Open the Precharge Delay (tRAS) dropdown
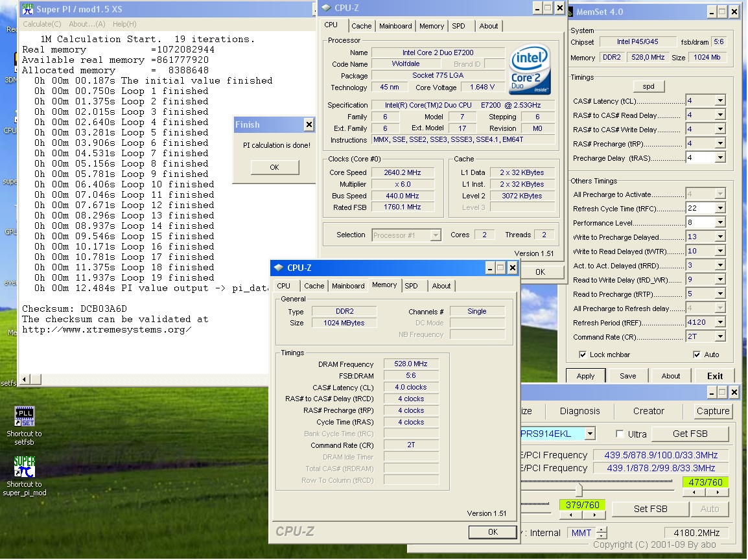The width and height of the screenshot is (748, 560). [x=720, y=157]
